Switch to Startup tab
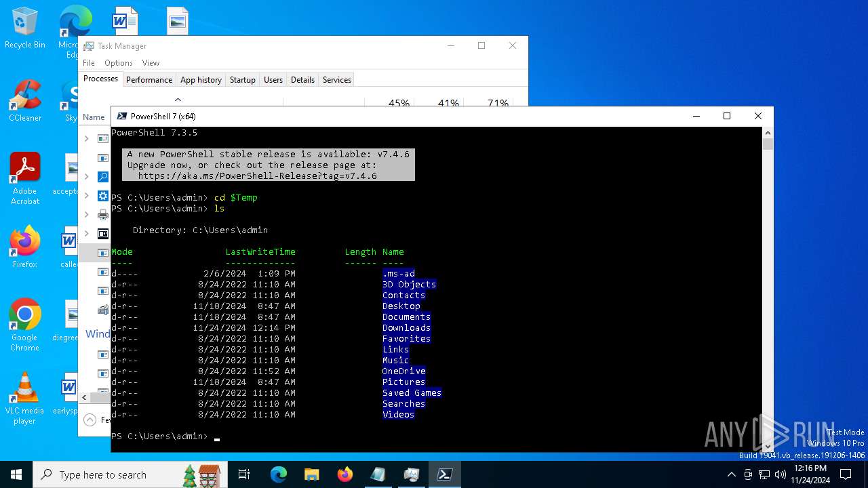Screen dimensions: 868x488 242,80
